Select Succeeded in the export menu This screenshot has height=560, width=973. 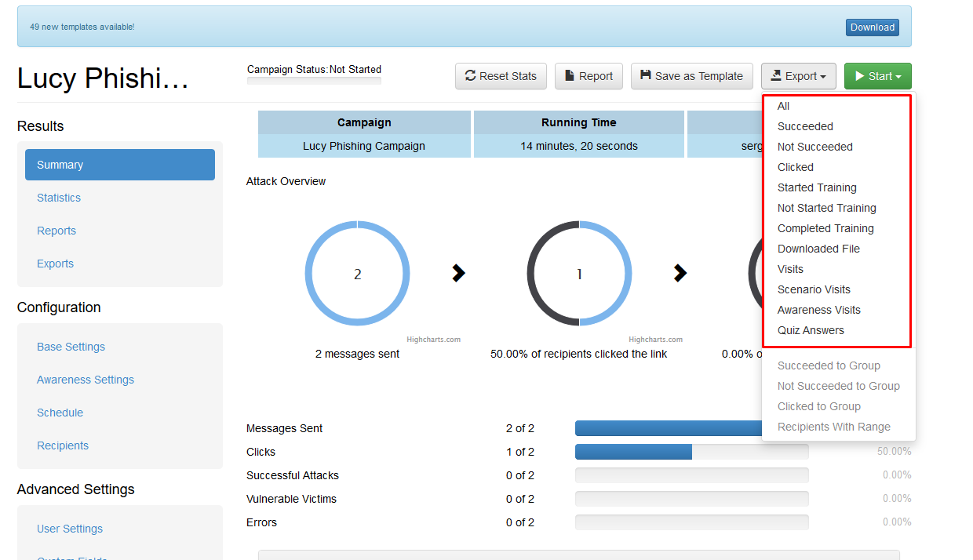point(805,126)
